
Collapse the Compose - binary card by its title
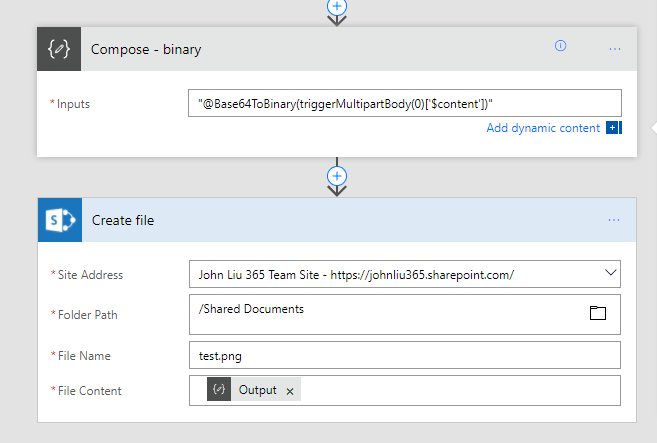tap(146, 49)
